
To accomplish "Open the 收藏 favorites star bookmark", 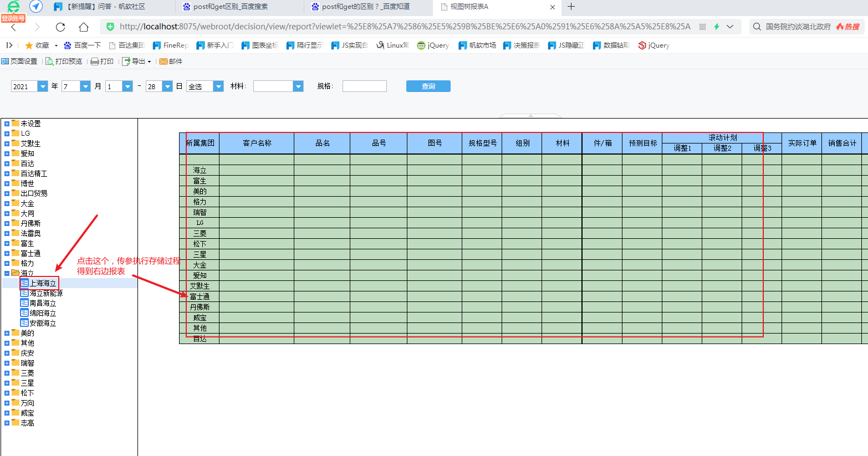I will pos(37,45).
